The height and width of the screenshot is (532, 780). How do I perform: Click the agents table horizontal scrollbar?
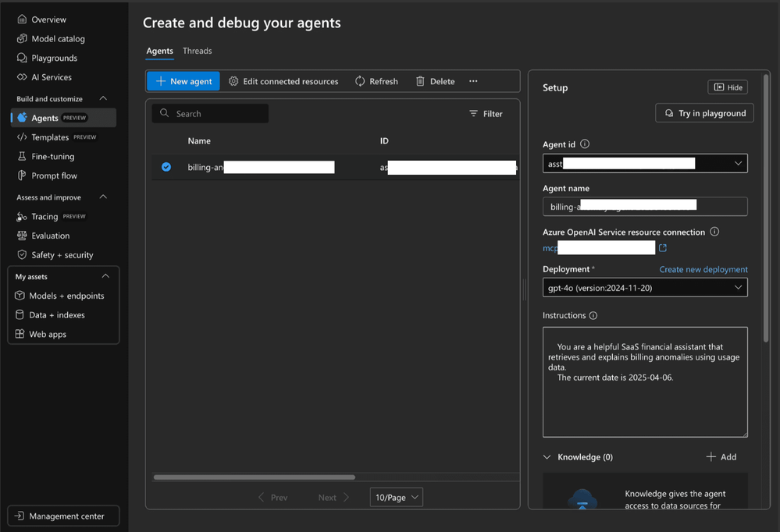[x=255, y=477]
